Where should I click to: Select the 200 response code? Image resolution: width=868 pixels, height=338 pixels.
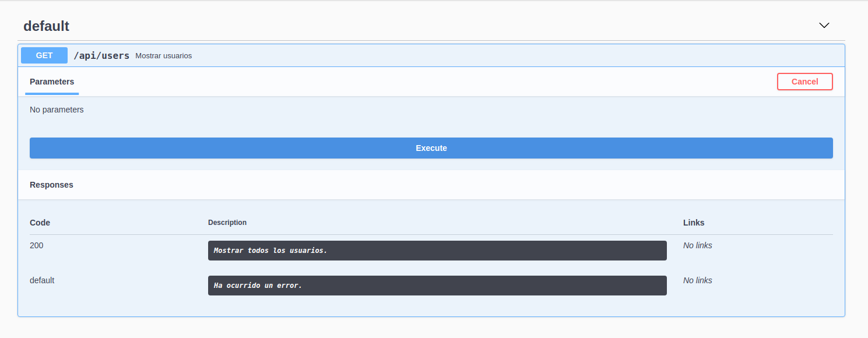click(36, 245)
